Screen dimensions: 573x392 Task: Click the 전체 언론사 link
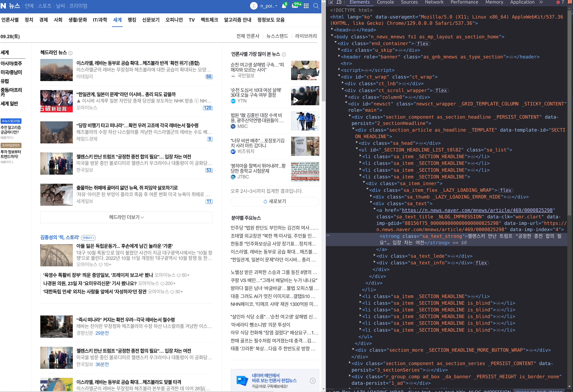(248, 36)
